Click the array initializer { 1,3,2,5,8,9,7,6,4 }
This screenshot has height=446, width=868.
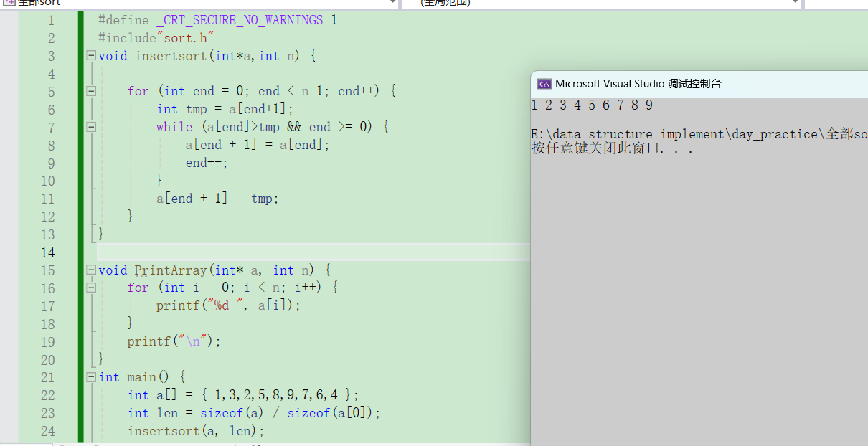click(278, 395)
